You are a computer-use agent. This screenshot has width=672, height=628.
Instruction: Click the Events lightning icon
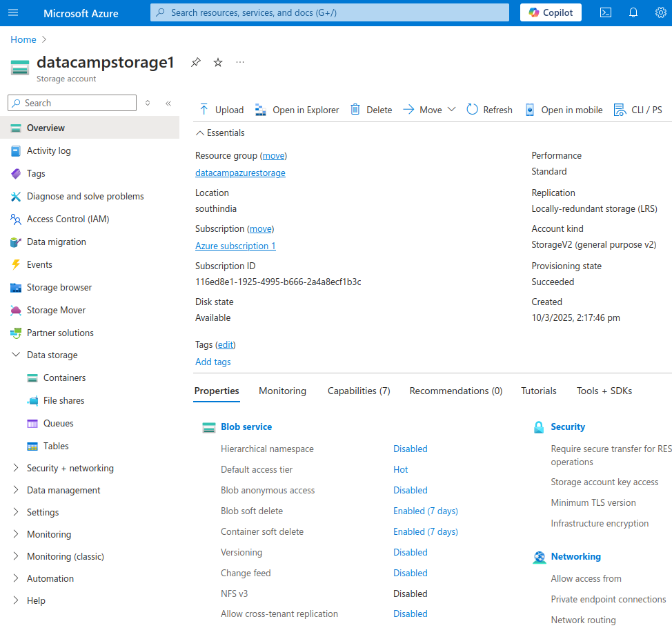[16, 264]
